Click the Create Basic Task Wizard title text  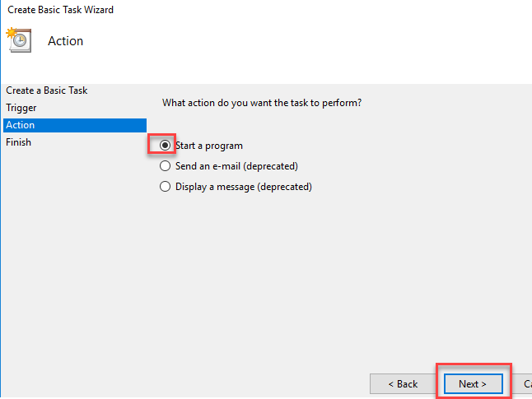tap(61, 10)
